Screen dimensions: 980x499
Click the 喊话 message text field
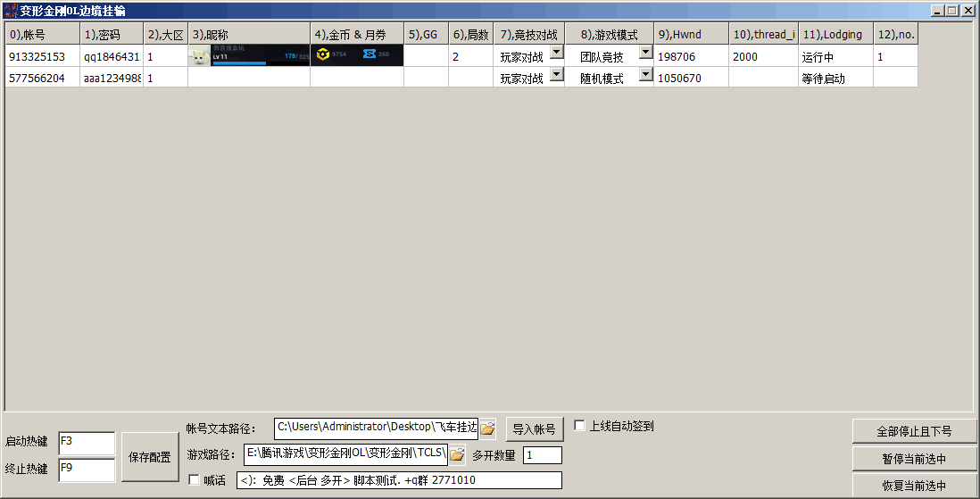[x=399, y=480]
